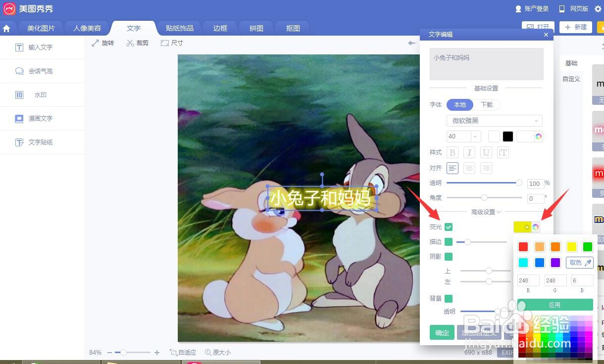604x364 pixels.
Task: Click the eyedropper 取色 button
Action: pos(580,263)
